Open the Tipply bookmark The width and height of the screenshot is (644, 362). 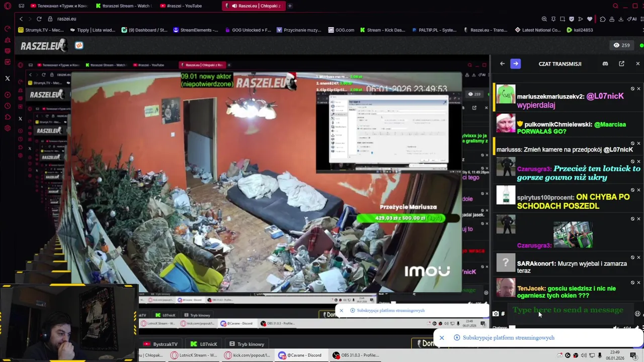tap(93, 30)
